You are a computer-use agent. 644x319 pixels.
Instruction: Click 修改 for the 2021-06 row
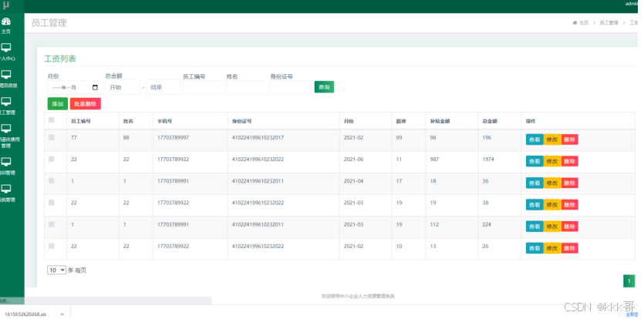point(552,161)
